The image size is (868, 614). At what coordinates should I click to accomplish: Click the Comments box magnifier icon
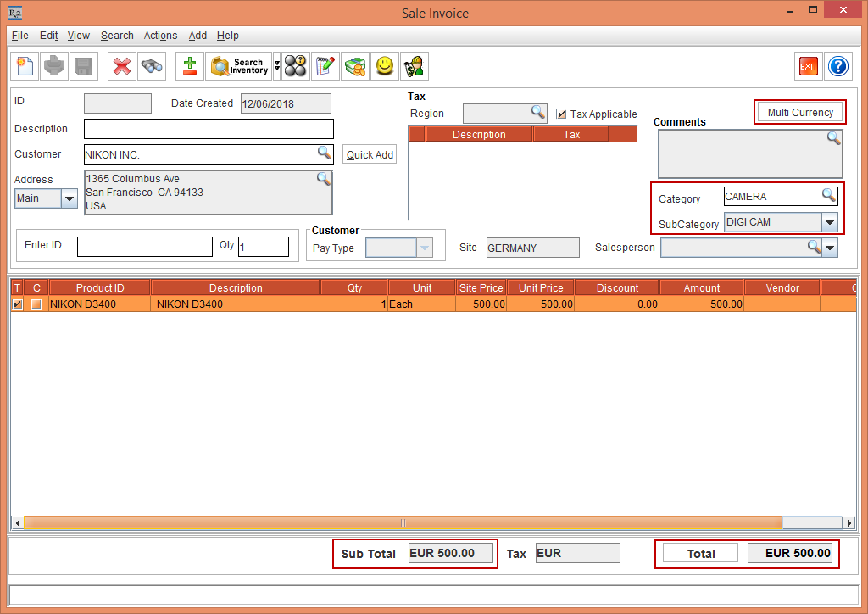coord(834,138)
